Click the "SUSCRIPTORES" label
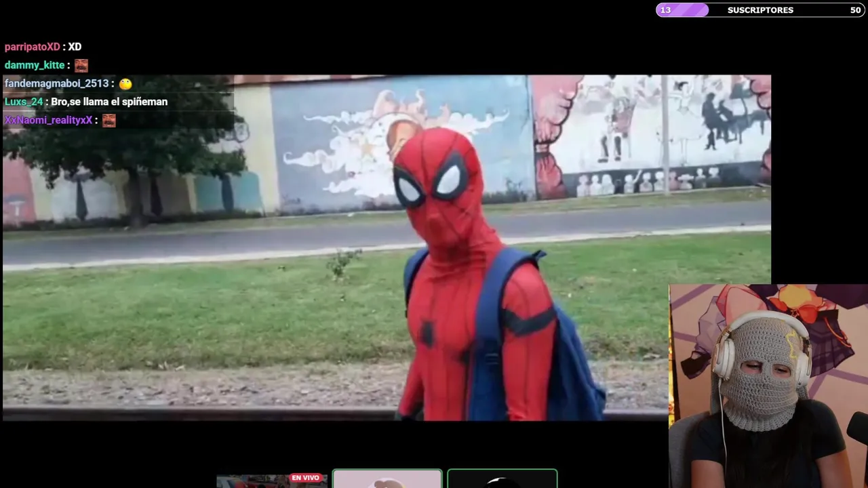The height and width of the screenshot is (488, 868). point(760,10)
